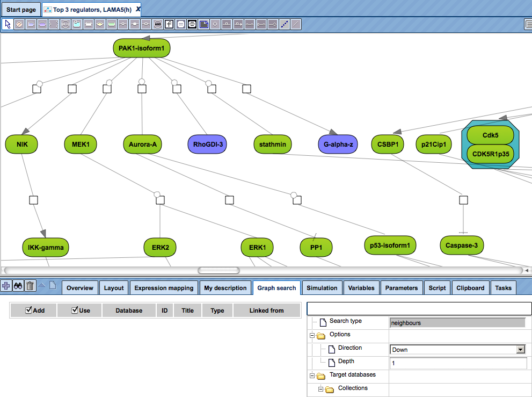Select the AND logic gate tool
The image size is (532, 397).
click(158, 25)
